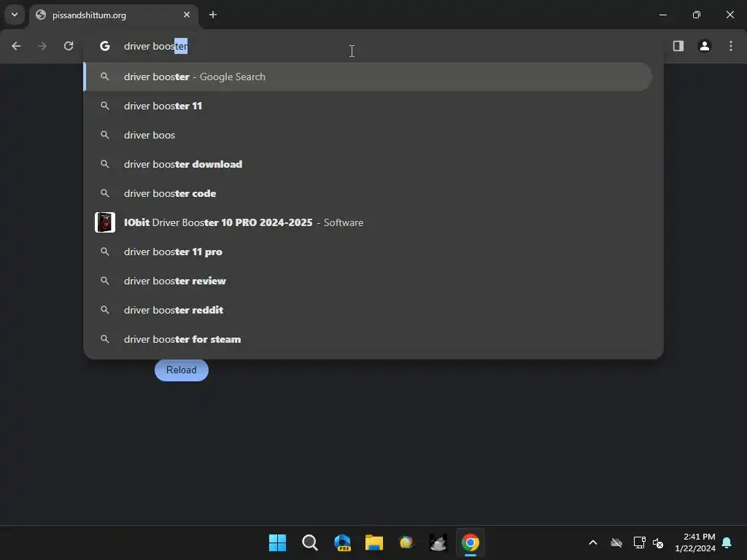Viewport: 747px width, 560px height.
Task: Open Windows taskbar Search
Action: pyautogui.click(x=309, y=542)
